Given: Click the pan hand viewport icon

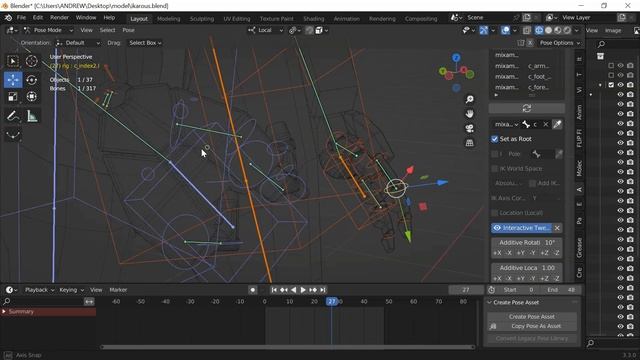Looking at the screenshot, I should click(470, 114).
